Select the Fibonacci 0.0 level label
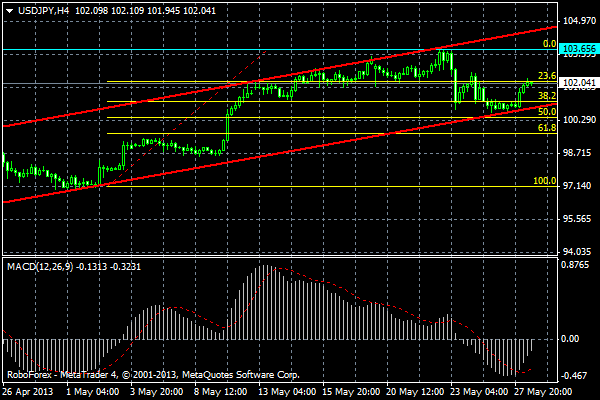The image size is (600, 400). [x=549, y=44]
